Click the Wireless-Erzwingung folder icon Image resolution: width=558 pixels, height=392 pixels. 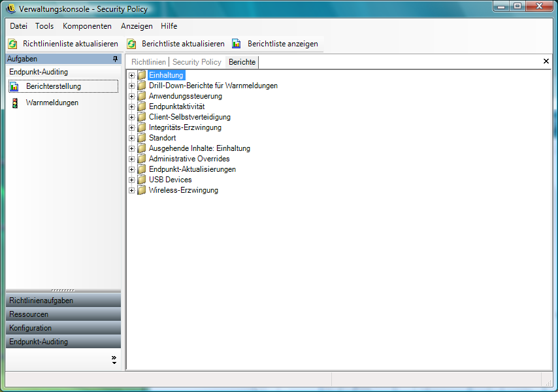point(142,190)
